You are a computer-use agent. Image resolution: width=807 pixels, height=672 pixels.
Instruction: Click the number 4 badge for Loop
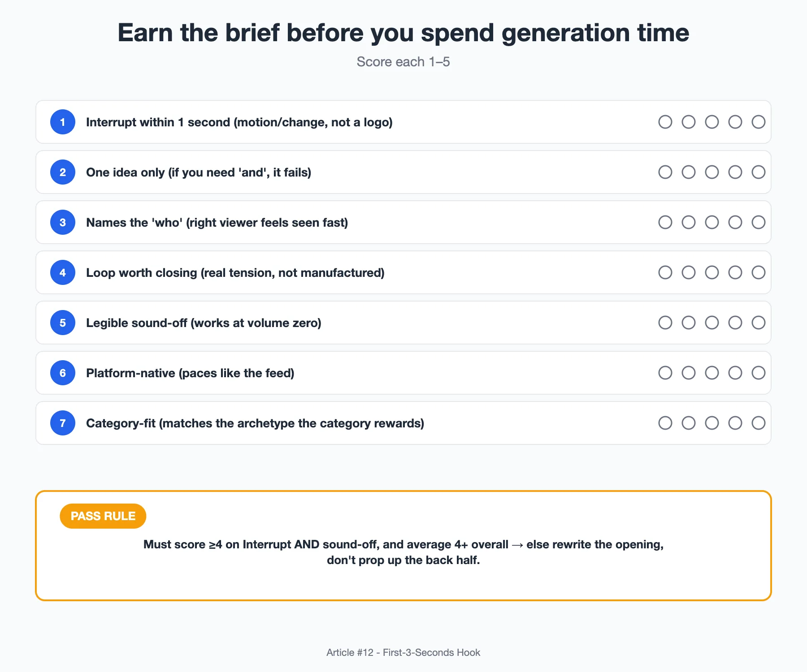pos(63,272)
